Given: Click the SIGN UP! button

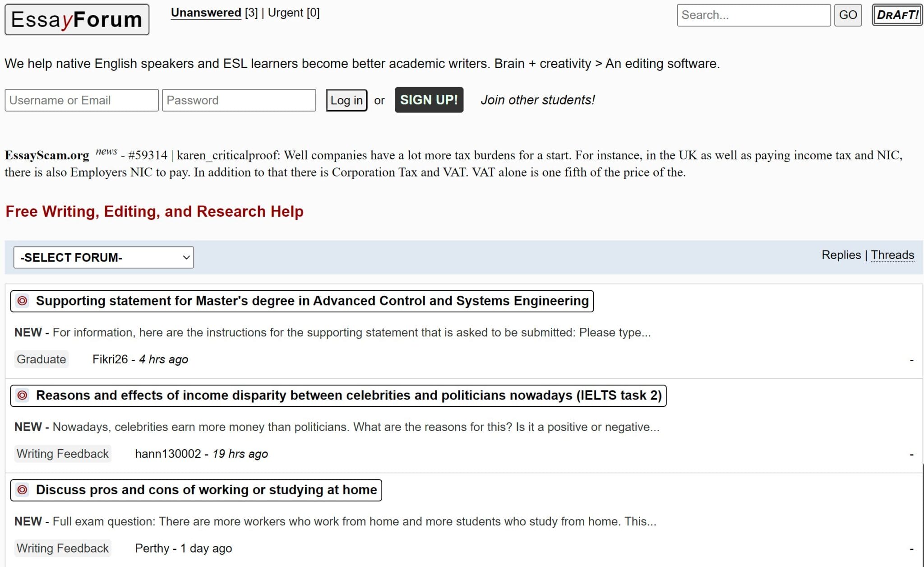Looking at the screenshot, I should 429,100.
